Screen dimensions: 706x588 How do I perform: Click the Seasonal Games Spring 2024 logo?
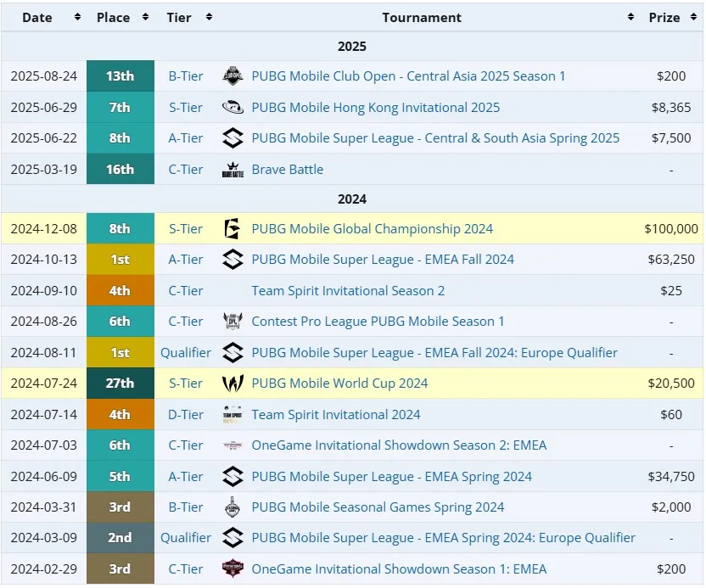pyautogui.click(x=233, y=507)
